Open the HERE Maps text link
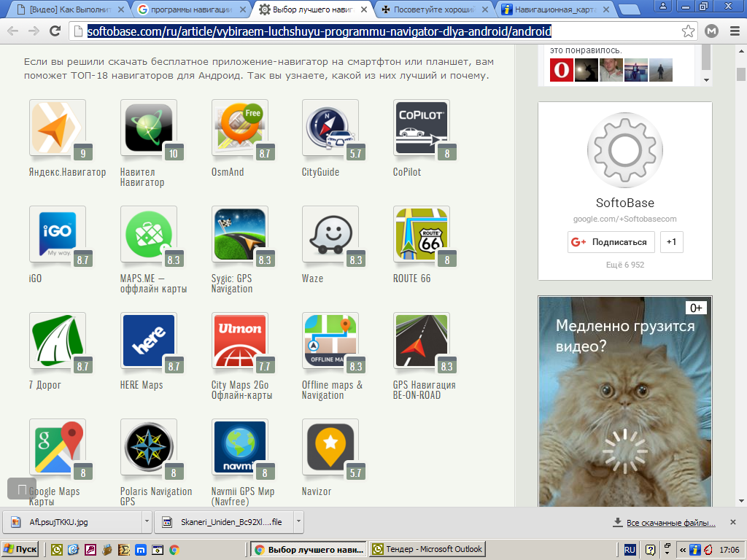This screenshot has width=747, height=560. [x=142, y=385]
